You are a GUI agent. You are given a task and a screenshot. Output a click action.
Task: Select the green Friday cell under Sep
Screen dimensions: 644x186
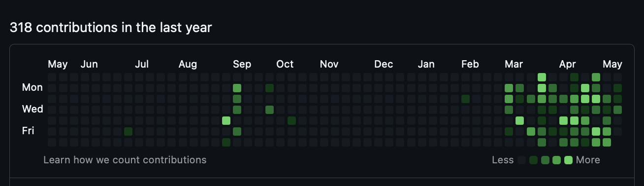point(237,131)
